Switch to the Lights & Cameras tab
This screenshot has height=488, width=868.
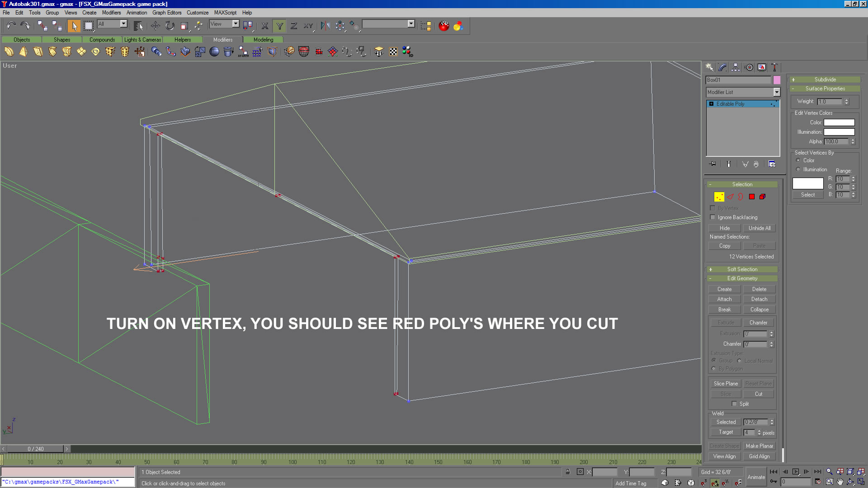pos(142,40)
